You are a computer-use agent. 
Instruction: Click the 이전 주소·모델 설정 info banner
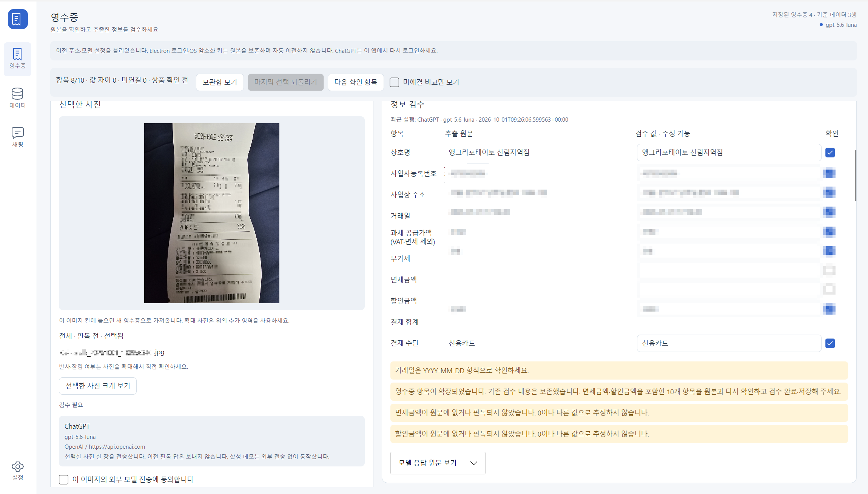click(x=453, y=51)
